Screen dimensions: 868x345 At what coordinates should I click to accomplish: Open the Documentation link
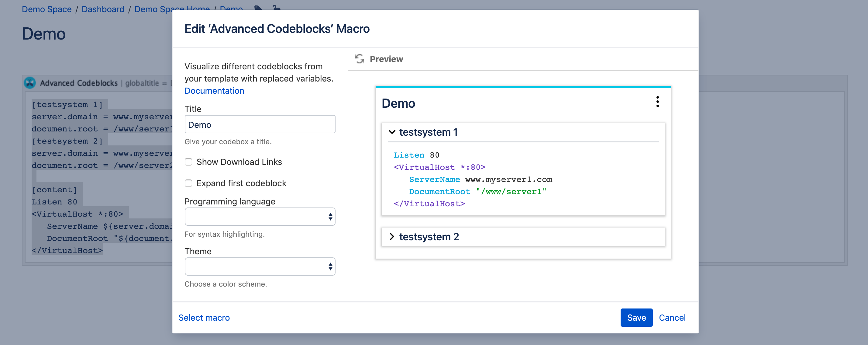pos(214,90)
